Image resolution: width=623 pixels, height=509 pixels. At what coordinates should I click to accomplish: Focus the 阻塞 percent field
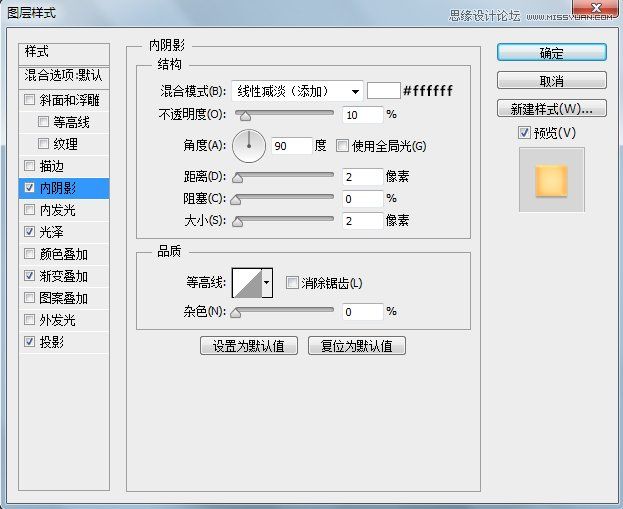pos(362,199)
